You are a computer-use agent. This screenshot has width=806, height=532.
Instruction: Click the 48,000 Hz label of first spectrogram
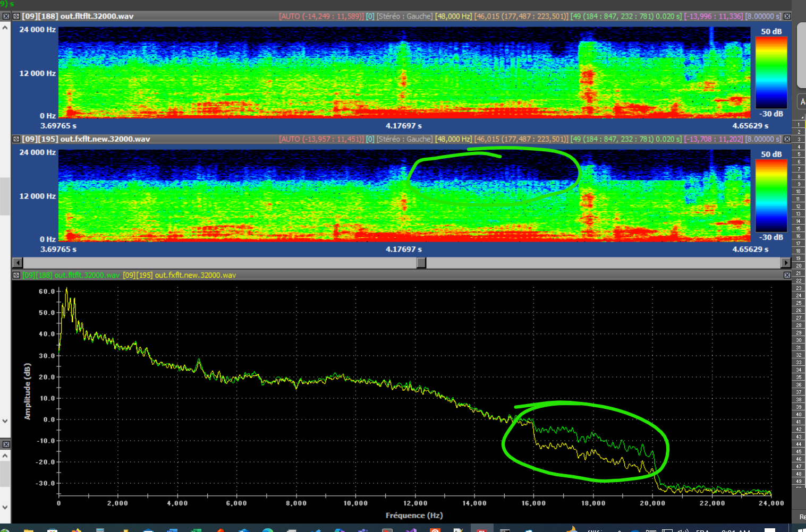click(x=453, y=16)
